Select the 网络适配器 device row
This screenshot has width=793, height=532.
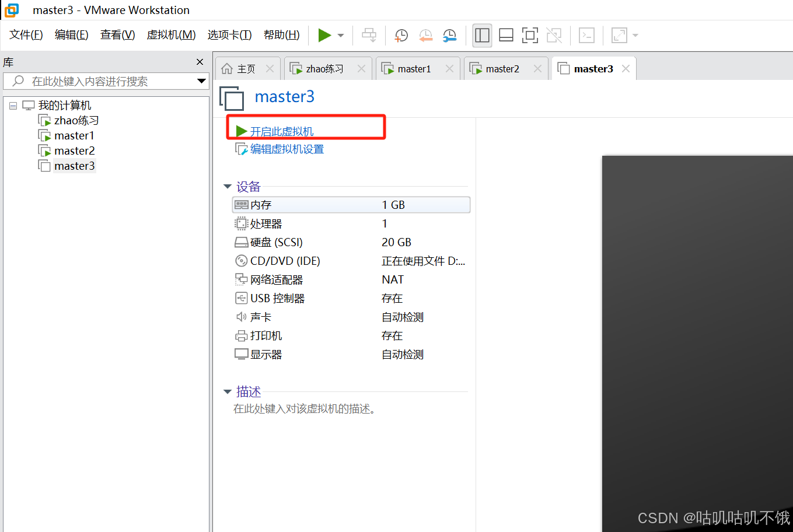pos(351,279)
